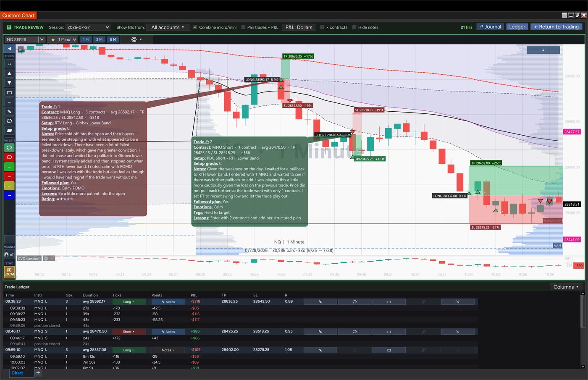Click the Trade Ledger scrollbar down arrow
Image resolution: width=588 pixels, height=380 pixels.
click(x=583, y=367)
